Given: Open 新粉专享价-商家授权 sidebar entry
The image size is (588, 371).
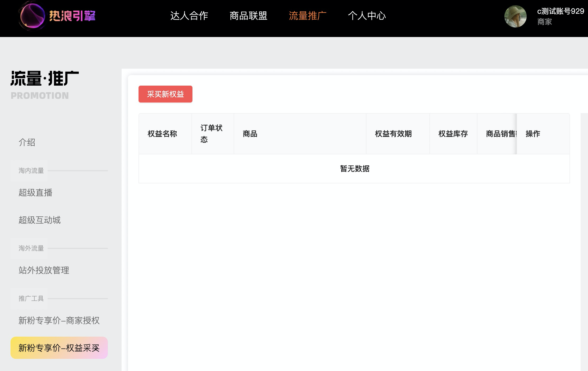Looking at the screenshot, I should [59, 321].
